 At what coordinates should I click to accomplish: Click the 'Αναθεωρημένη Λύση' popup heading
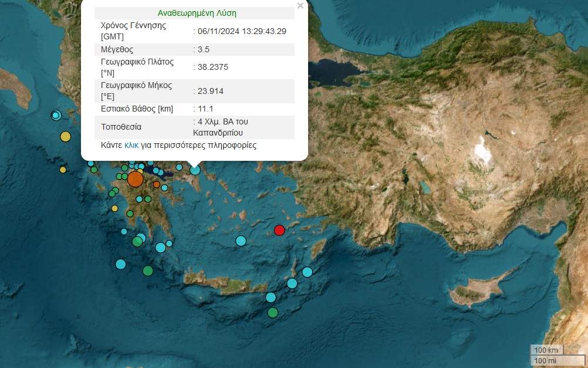coord(197,13)
